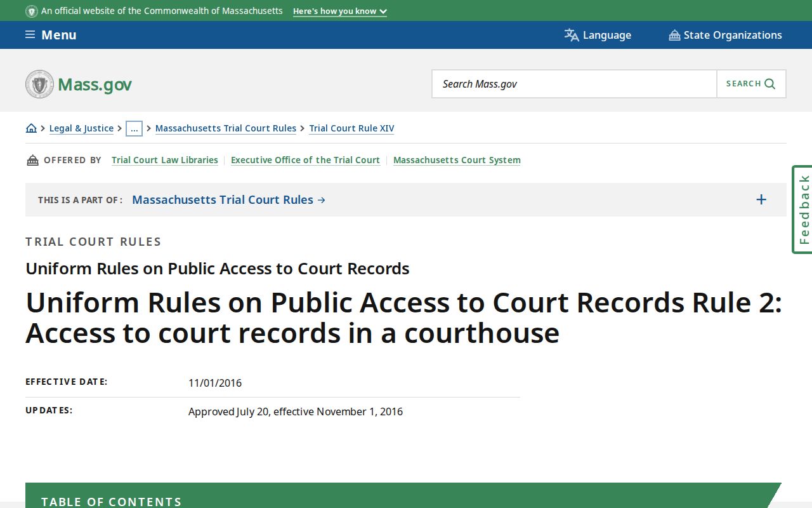Click the Commonwealth seal in top banner
812x508 pixels.
coord(31,11)
